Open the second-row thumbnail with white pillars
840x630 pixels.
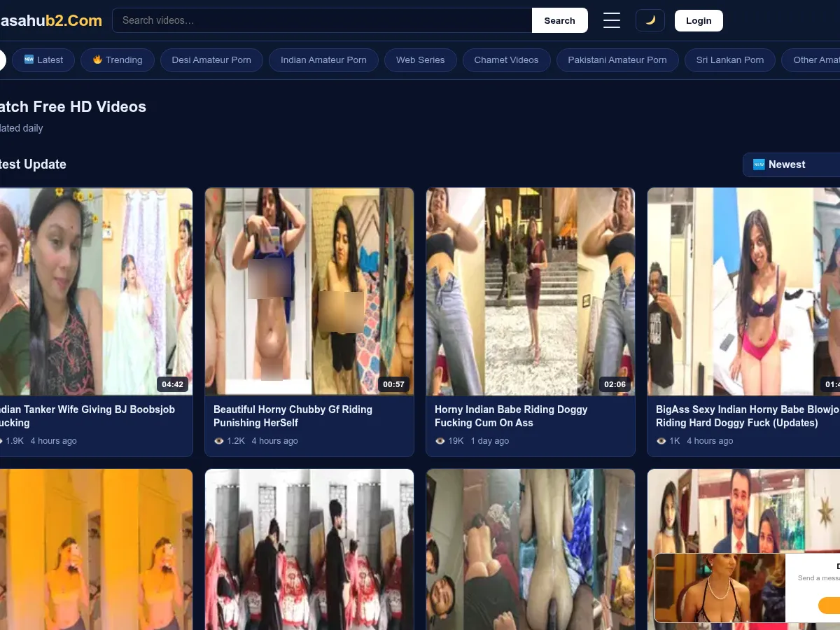[309, 549]
